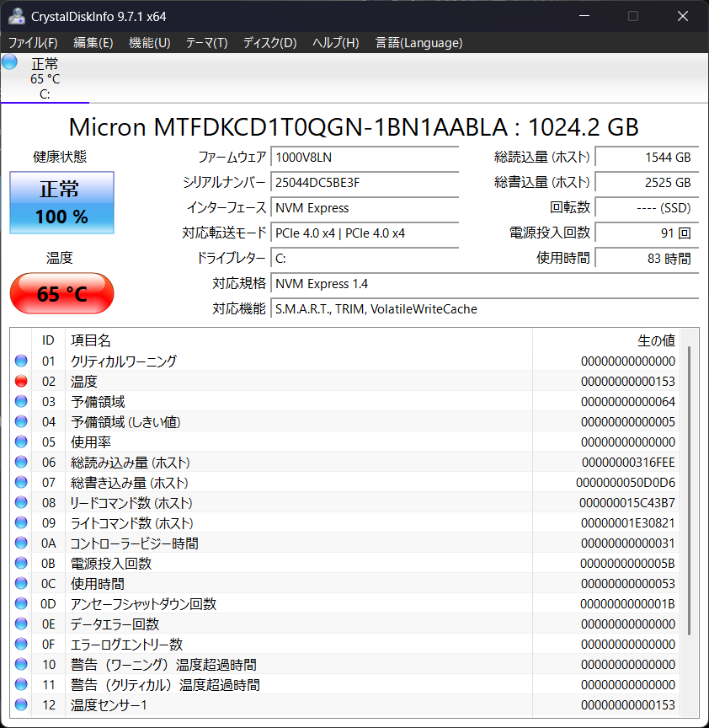Click status orb for 0C 使用時間
This screenshot has width=709, height=728.
pyautogui.click(x=21, y=583)
